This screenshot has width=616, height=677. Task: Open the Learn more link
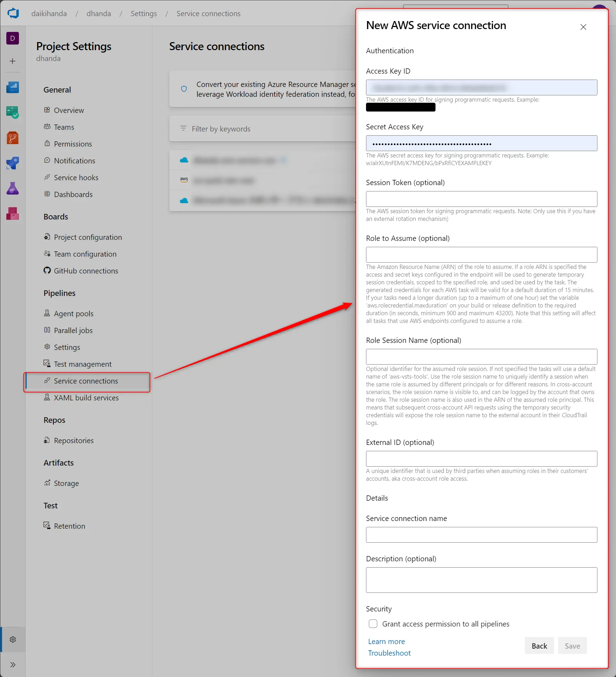[386, 641]
